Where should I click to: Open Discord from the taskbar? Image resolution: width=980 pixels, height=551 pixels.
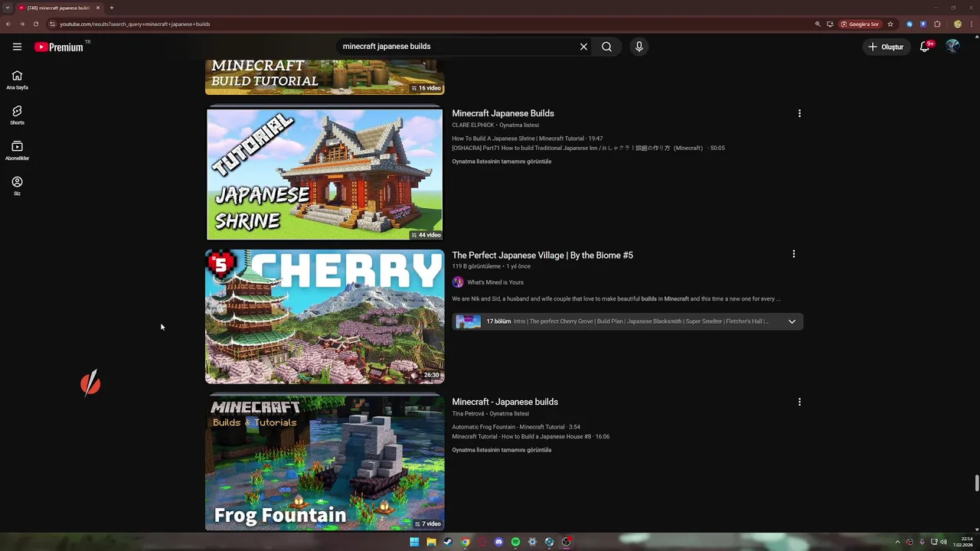[x=498, y=542]
